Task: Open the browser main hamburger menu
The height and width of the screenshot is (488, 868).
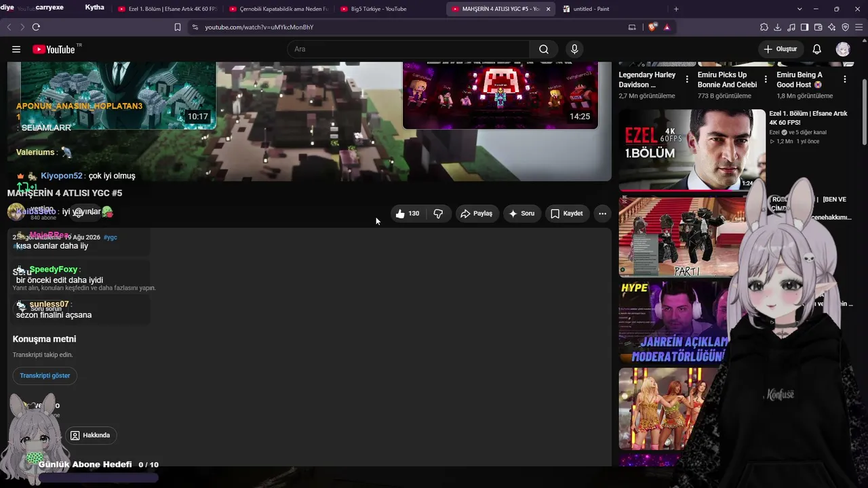Action: pos(859,27)
